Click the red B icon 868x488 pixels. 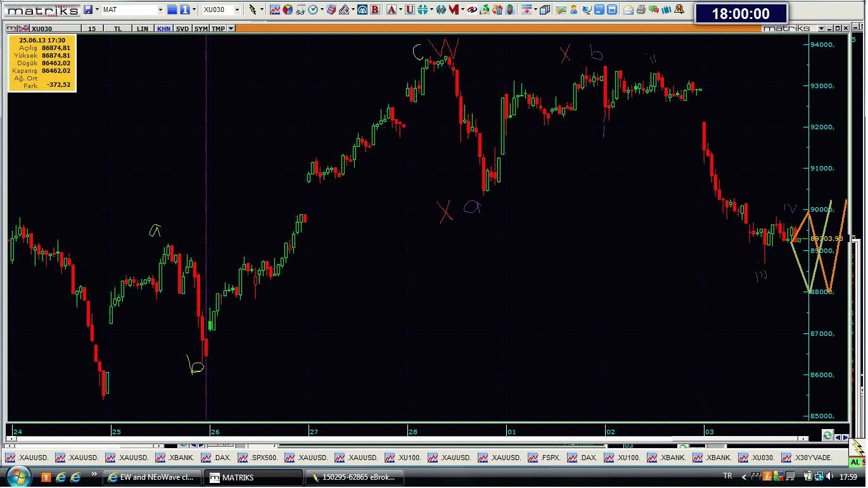click(x=374, y=10)
